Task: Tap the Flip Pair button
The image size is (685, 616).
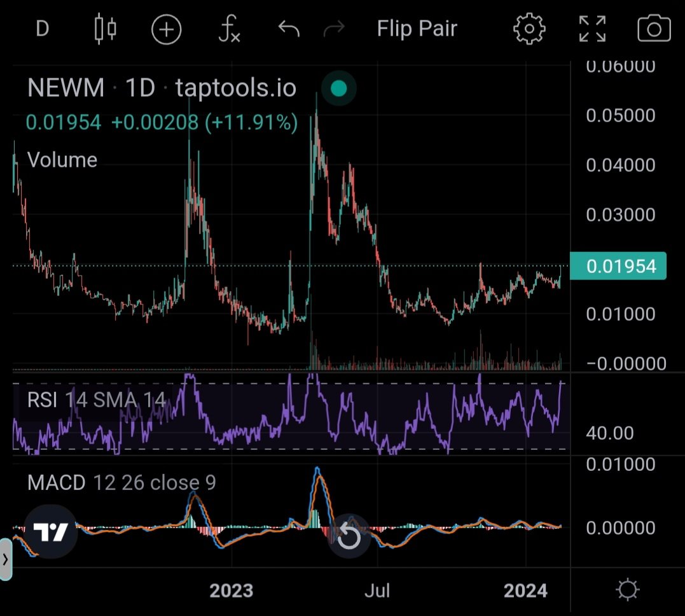Action: coord(417,29)
